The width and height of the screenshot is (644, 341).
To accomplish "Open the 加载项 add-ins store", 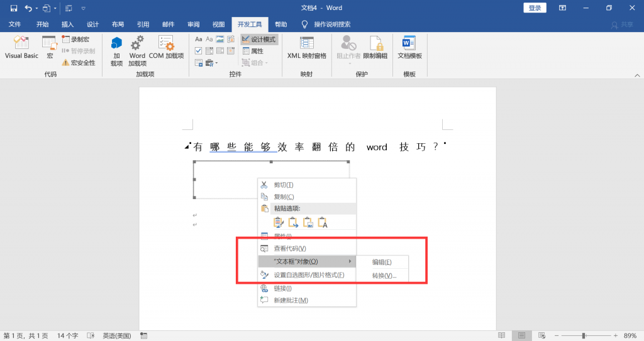I will click(x=116, y=51).
